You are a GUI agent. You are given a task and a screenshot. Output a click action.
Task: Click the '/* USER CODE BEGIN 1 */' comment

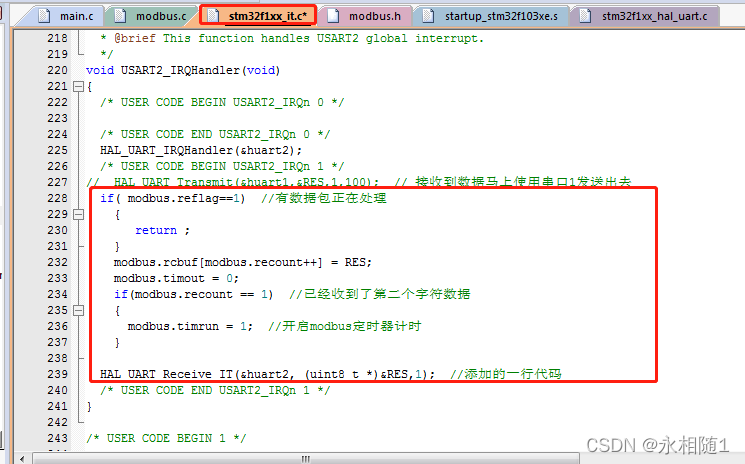tap(166, 439)
